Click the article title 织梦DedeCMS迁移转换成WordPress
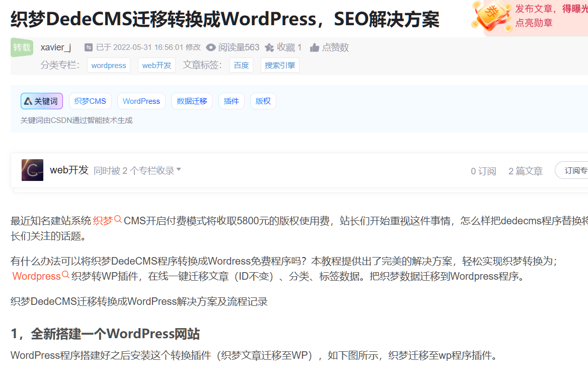Screen dimensions: 588x380 tap(225, 19)
